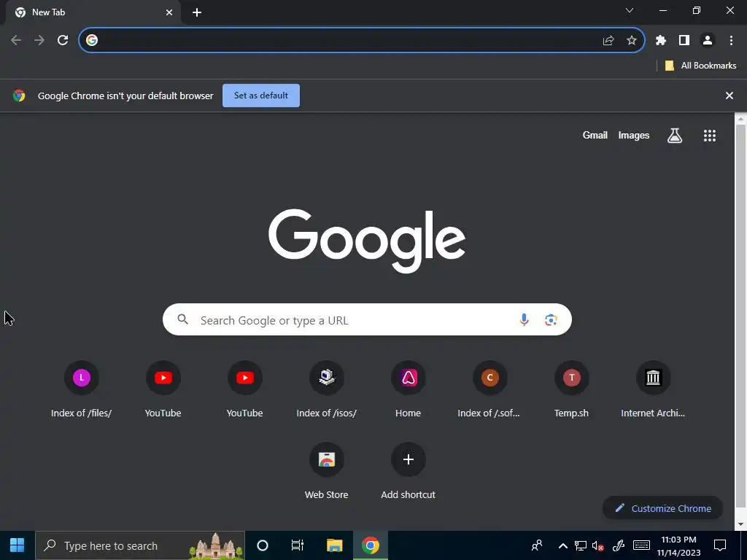Open the Action Center notifications
Image resolution: width=747 pixels, height=560 pixels.
pyautogui.click(x=720, y=545)
